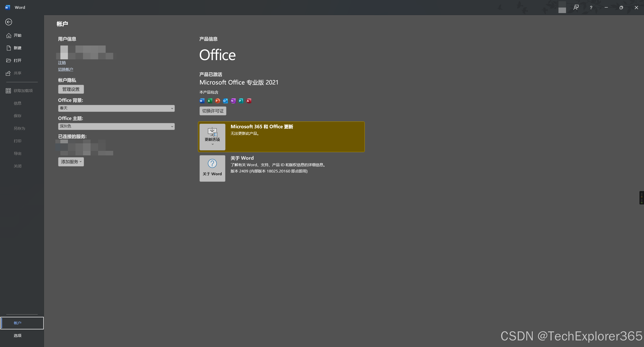Select 打开 in the sidebar
The width and height of the screenshot is (644, 347).
(18, 60)
